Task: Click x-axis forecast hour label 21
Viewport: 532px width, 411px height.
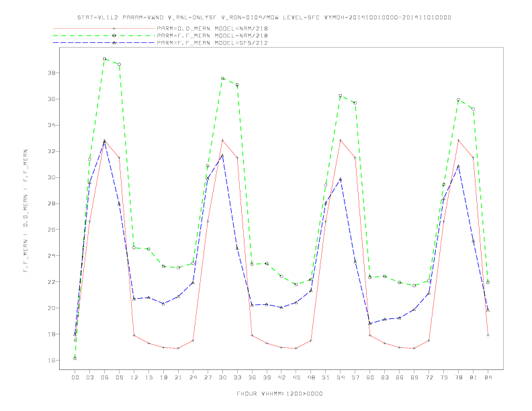Action: tap(178, 377)
